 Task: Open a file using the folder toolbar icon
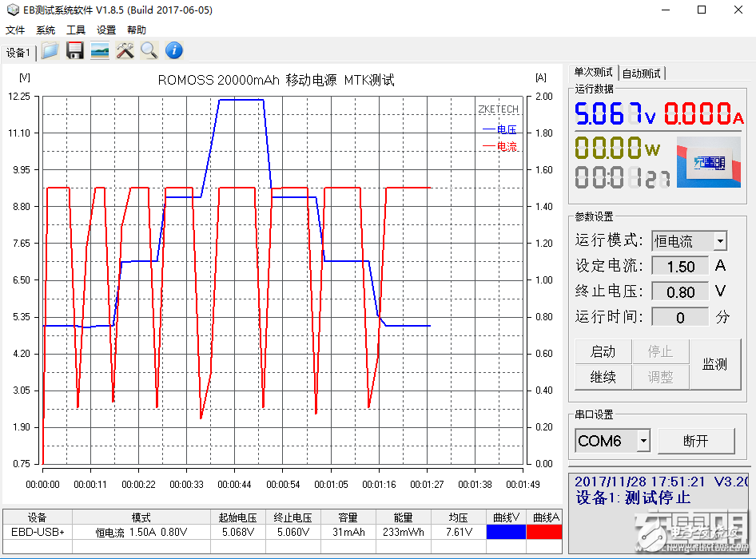click(x=48, y=51)
